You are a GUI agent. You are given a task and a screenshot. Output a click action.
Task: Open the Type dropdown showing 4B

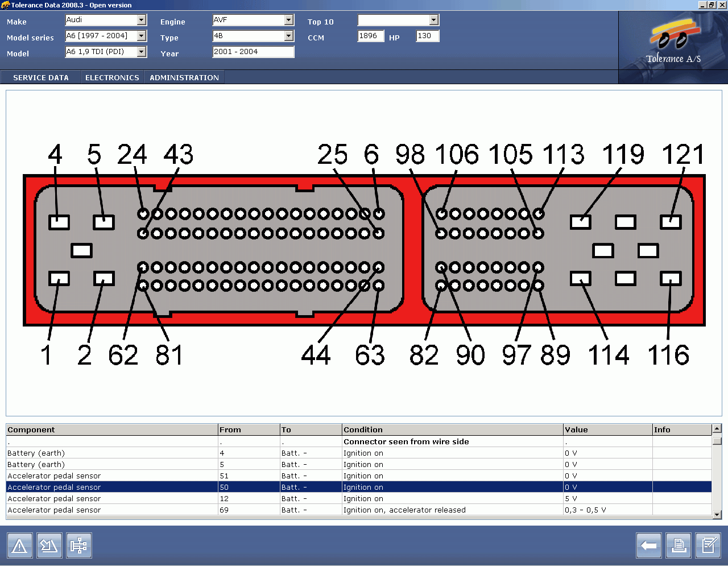pos(288,36)
